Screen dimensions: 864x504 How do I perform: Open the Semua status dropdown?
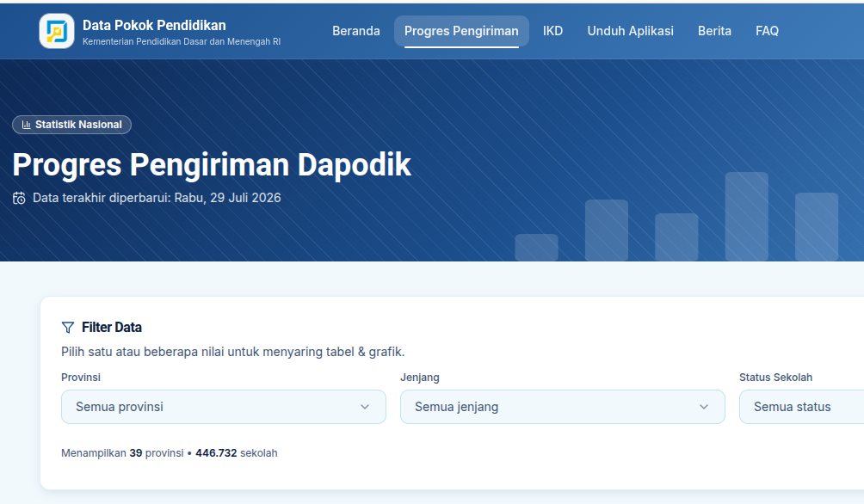click(x=802, y=407)
